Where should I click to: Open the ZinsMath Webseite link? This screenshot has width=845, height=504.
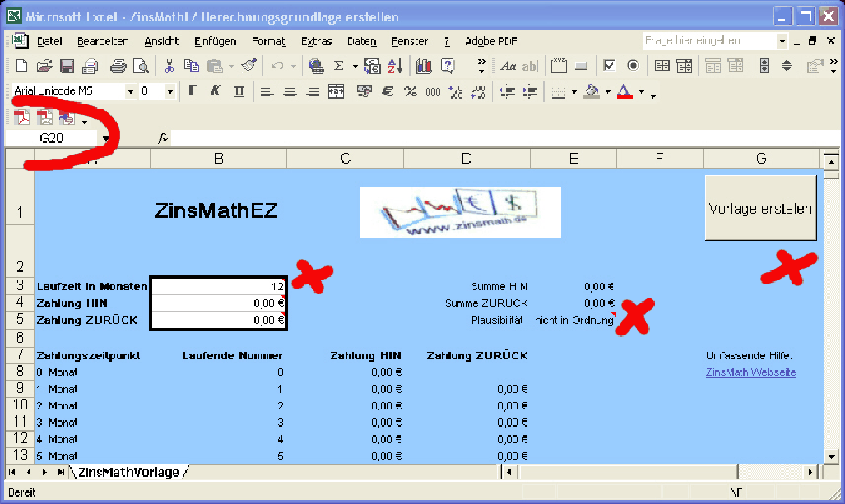tap(750, 372)
